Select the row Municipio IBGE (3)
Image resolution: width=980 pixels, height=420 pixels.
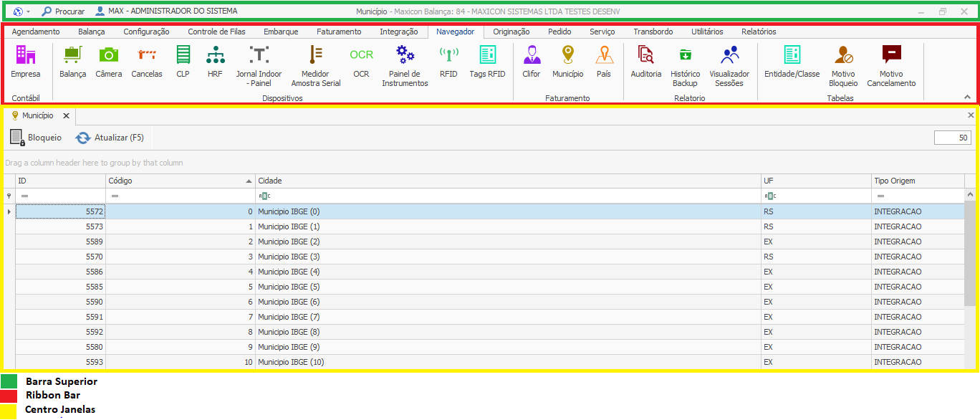[x=490, y=257]
